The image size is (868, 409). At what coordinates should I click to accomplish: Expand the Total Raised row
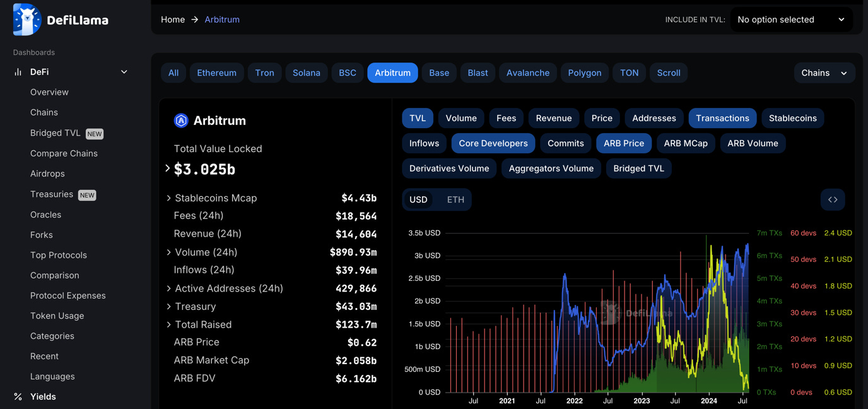168,324
